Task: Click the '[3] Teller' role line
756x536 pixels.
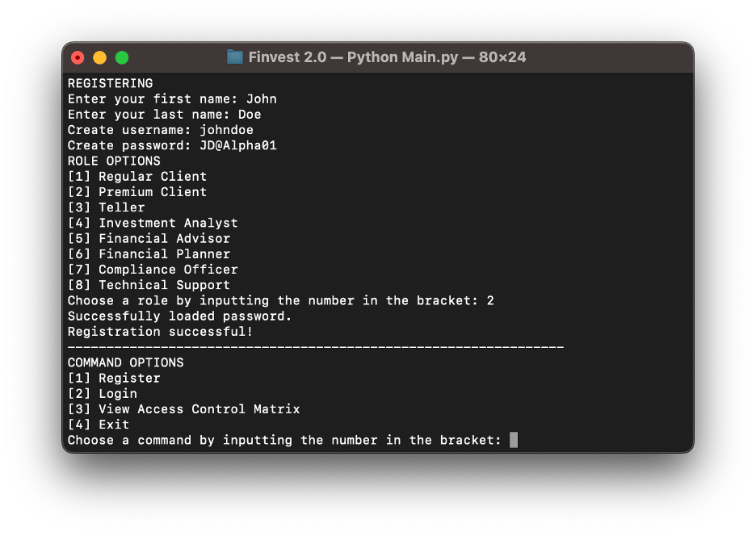Action: pos(107,207)
